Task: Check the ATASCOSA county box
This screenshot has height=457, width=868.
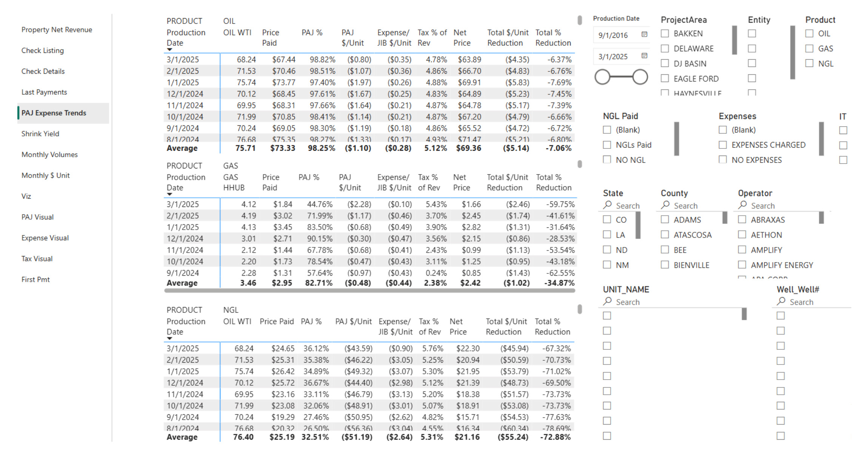Action: (x=665, y=235)
